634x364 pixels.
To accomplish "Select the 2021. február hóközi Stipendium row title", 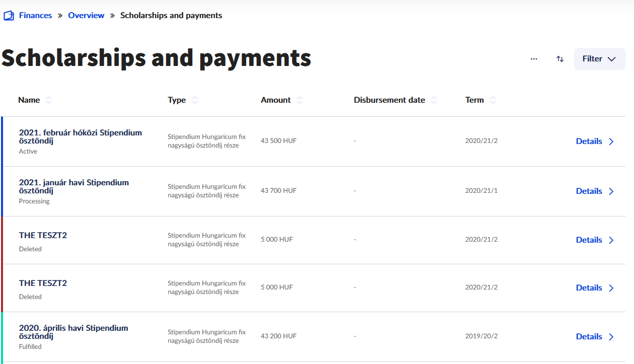I will 81,137.
